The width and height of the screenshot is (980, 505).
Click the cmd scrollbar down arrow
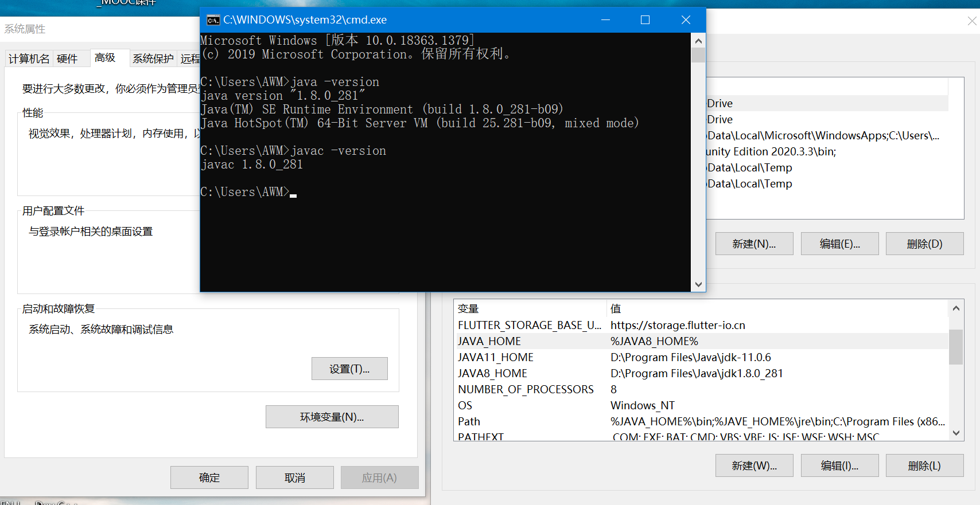[x=698, y=284]
